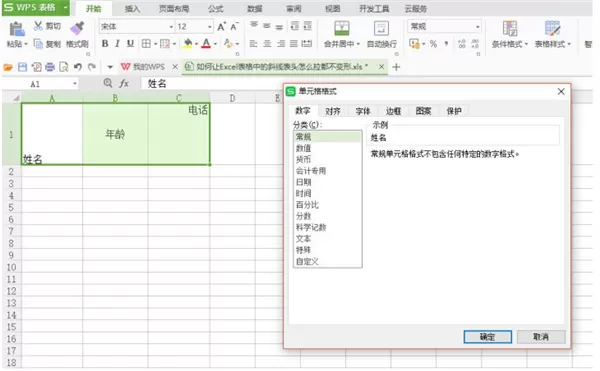Image resolution: width=600 pixels, height=371 pixels.
Task: Click the Format Painter brush icon
Action: 77,28
